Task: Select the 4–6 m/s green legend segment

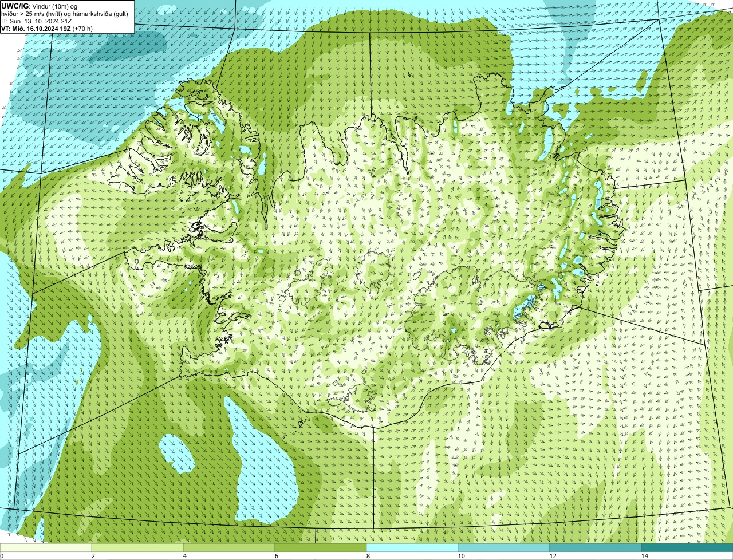Action: tap(229, 547)
